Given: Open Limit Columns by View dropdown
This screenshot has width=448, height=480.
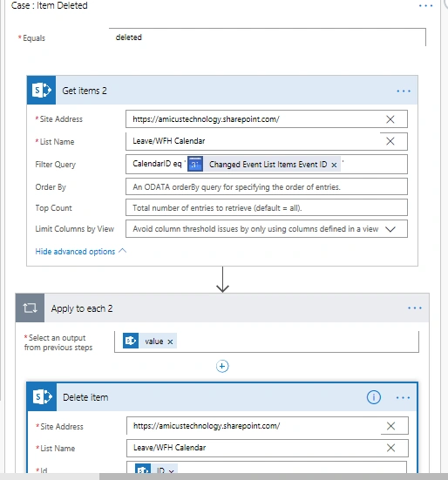Looking at the screenshot, I should (390, 229).
